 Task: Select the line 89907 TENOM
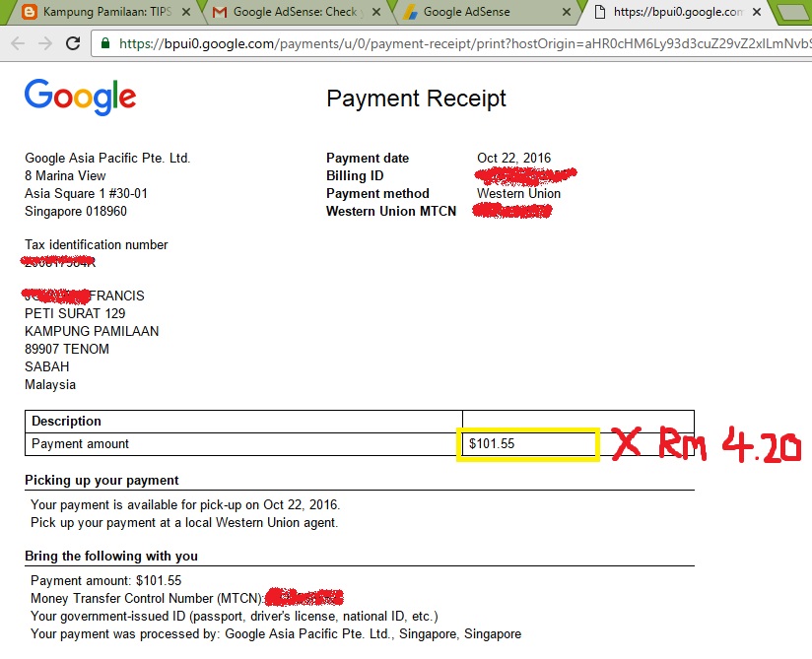click(67, 349)
